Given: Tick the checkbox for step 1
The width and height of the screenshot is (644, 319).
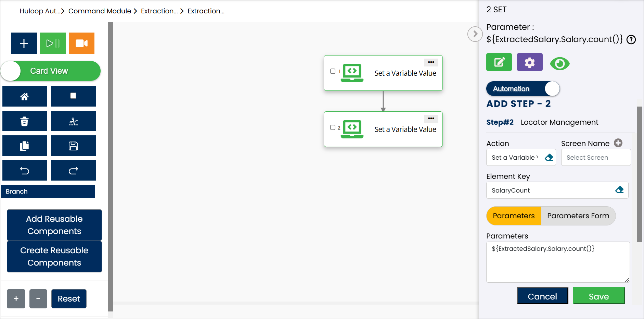Looking at the screenshot, I should [333, 71].
